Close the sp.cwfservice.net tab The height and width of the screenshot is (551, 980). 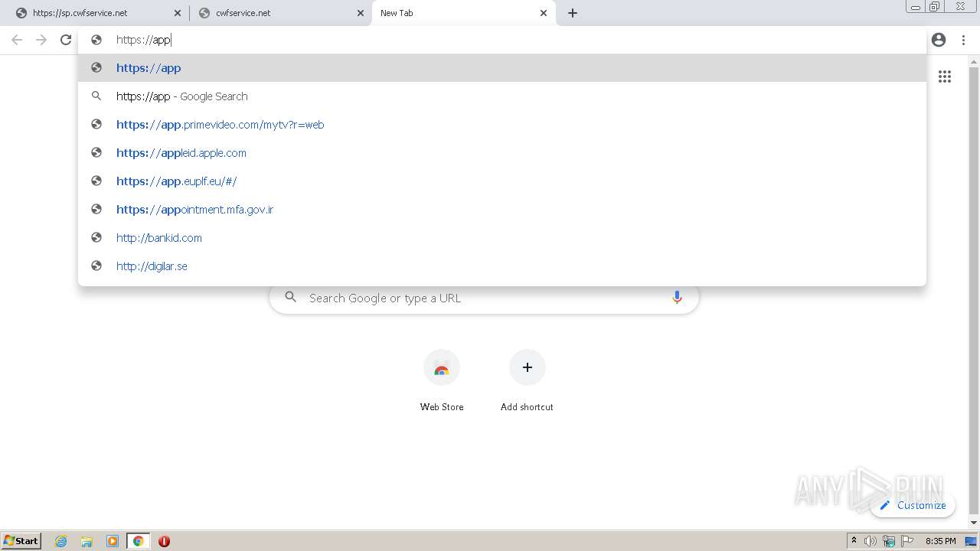pyautogui.click(x=178, y=13)
